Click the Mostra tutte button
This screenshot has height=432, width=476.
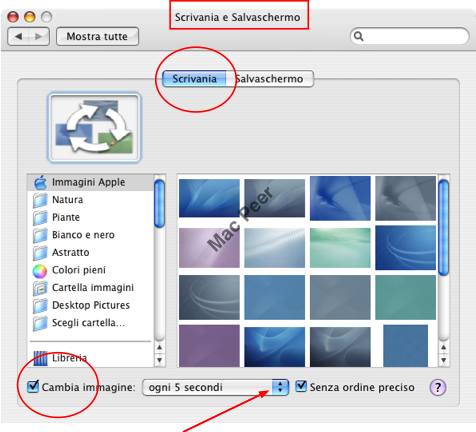tap(97, 36)
